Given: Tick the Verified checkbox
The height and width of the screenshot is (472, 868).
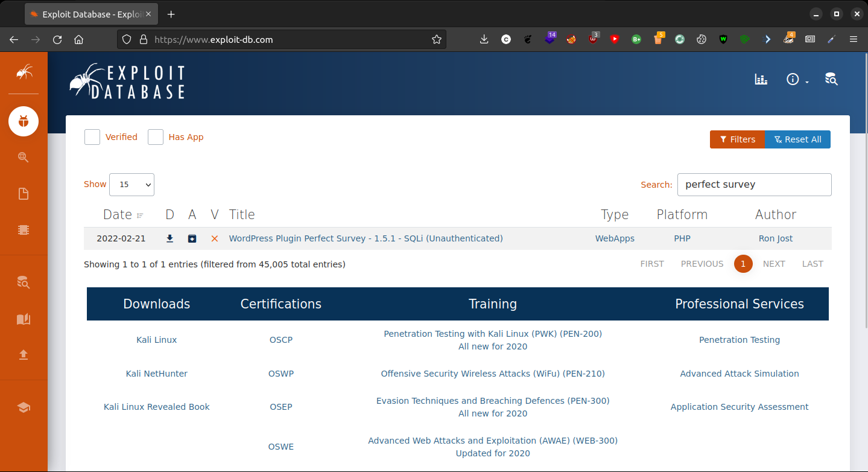Looking at the screenshot, I should 92,137.
